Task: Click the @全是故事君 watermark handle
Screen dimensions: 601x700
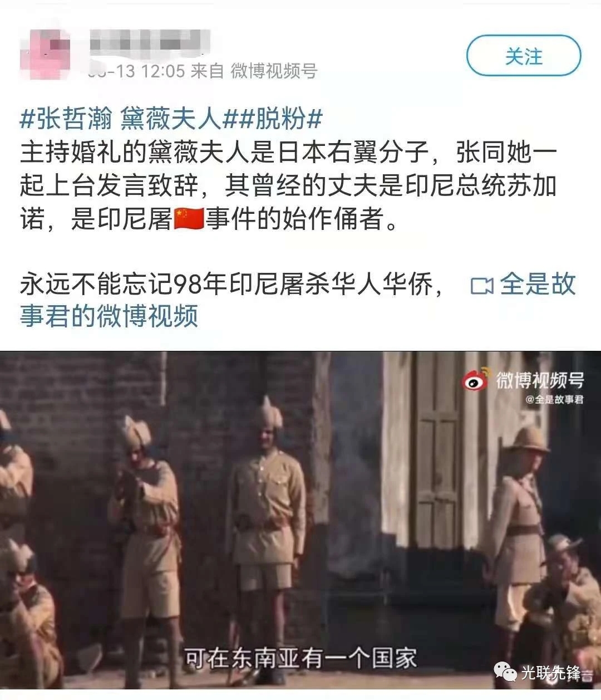Action: [554, 399]
